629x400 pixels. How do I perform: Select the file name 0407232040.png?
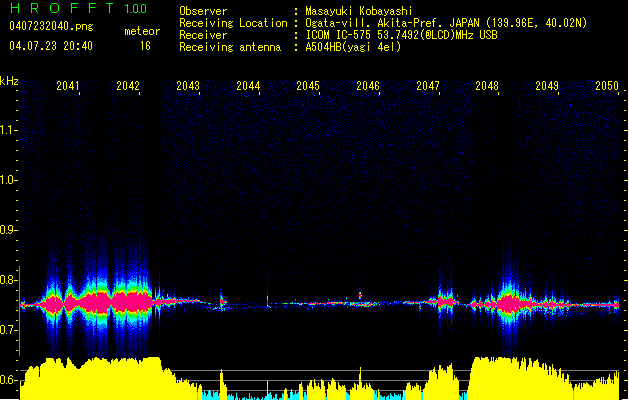pos(51,26)
